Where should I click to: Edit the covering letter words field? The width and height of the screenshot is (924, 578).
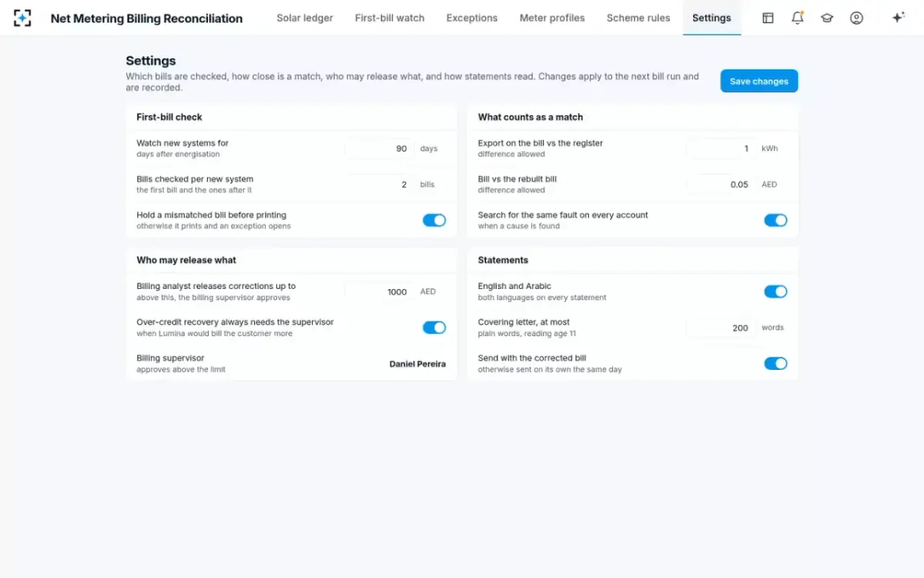pos(721,328)
